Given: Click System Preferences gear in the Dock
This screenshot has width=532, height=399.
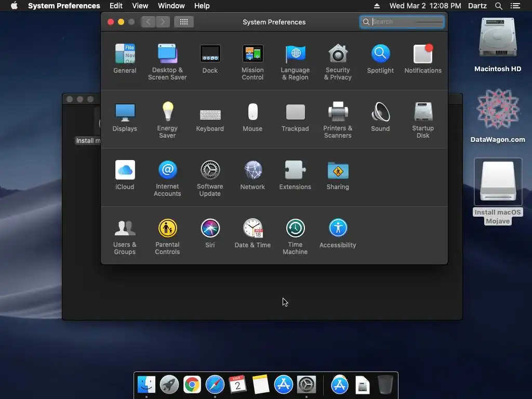Looking at the screenshot, I should [x=307, y=385].
